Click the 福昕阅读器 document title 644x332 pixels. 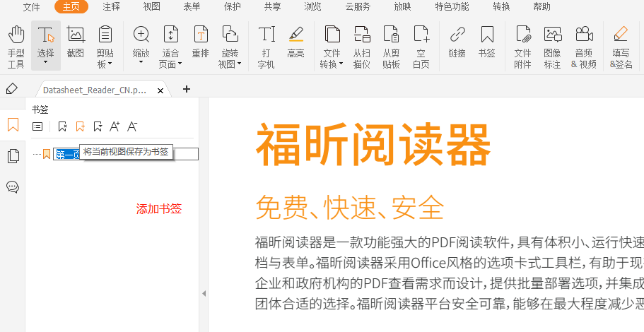373,144
